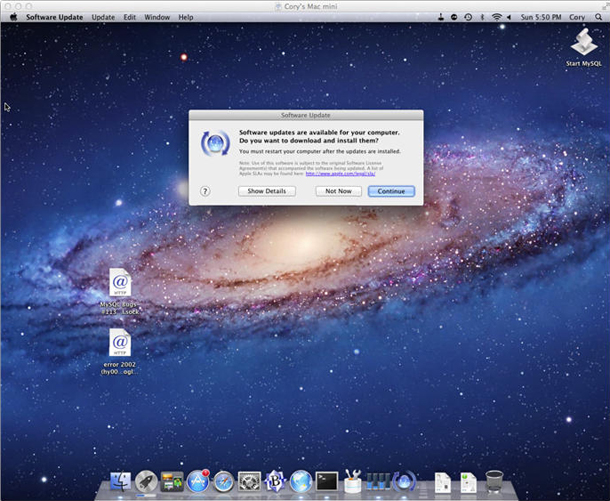Expand the update list with Show Details
This screenshot has height=501, width=610.
(x=266, y=191)
